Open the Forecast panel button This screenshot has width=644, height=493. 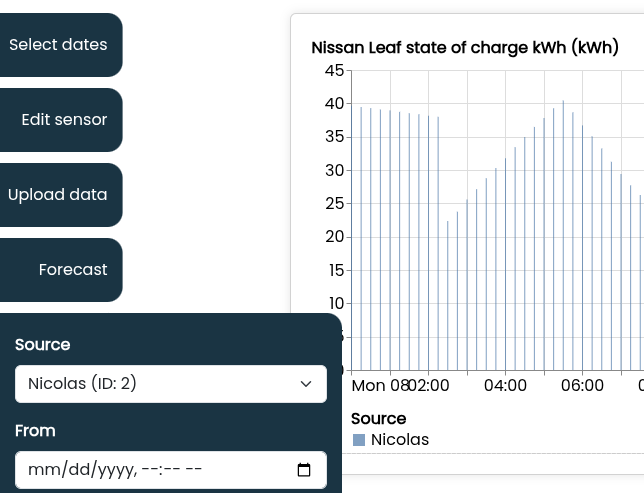coord(72,270)
